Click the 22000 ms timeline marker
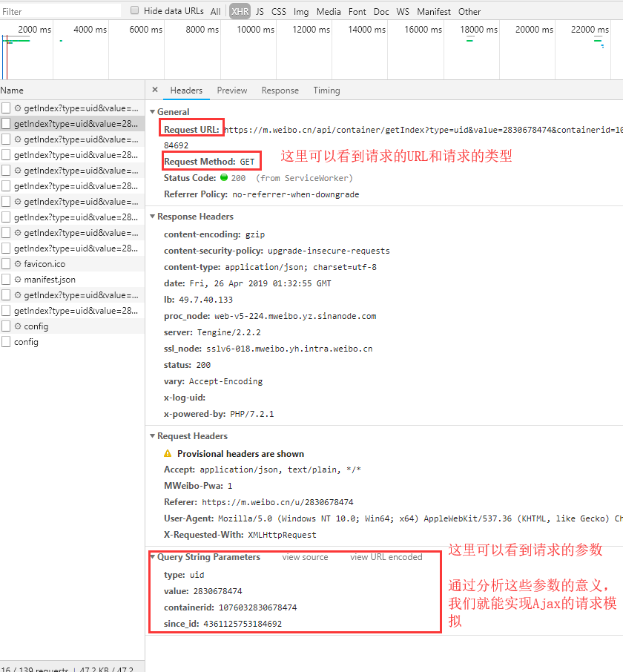This screenshot has width=623, height=672. 590,30
